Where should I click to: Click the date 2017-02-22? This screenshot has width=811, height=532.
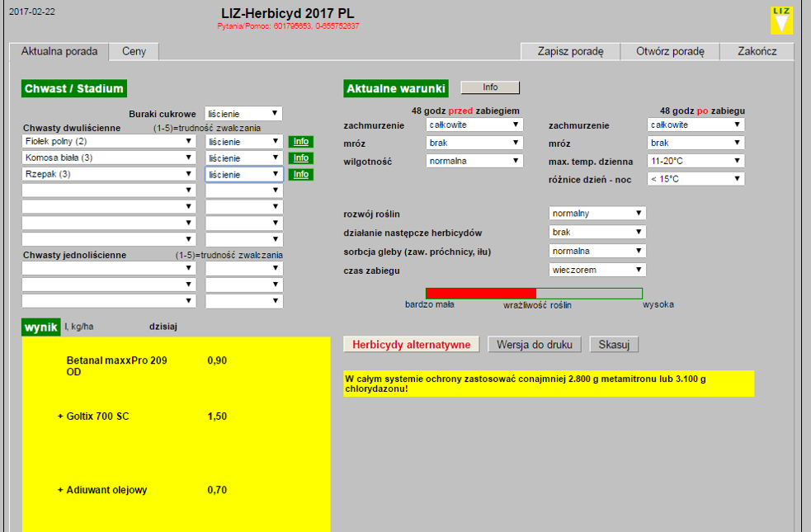click(32, 12)
